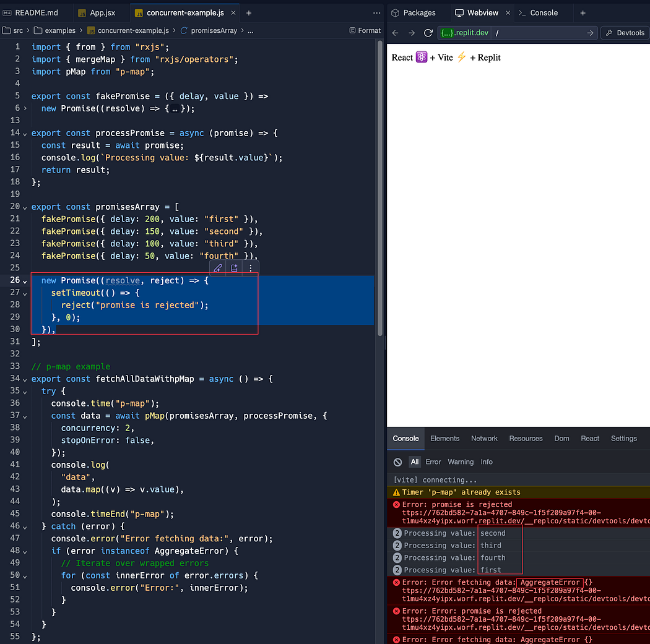Viewport: 650px width, 644px height.
Task: Click the '[vite] connecting...' log line
Action: [519, 479]
